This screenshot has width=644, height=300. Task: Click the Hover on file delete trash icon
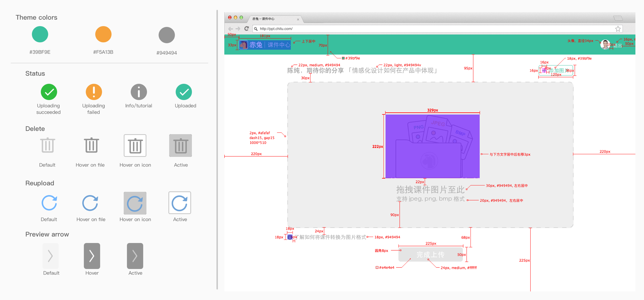click(92, 145)
